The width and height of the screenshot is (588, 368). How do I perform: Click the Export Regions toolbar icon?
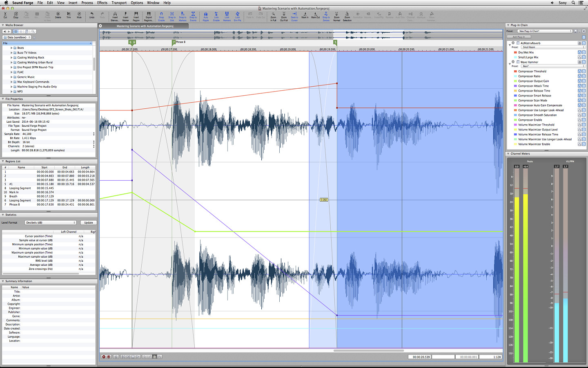149,15
